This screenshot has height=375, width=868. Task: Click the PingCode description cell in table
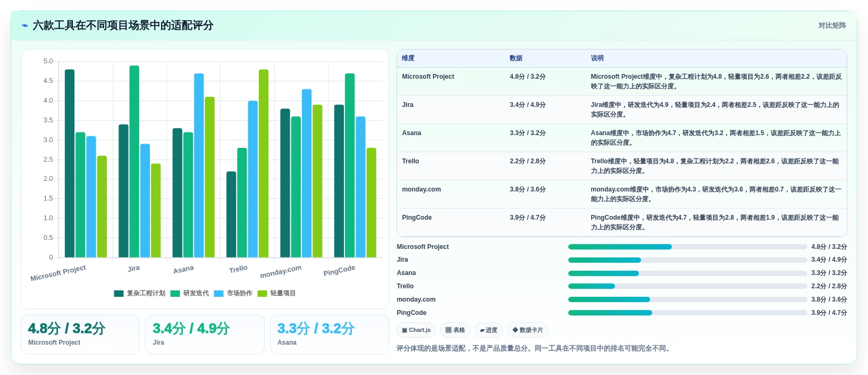(715, 222)
